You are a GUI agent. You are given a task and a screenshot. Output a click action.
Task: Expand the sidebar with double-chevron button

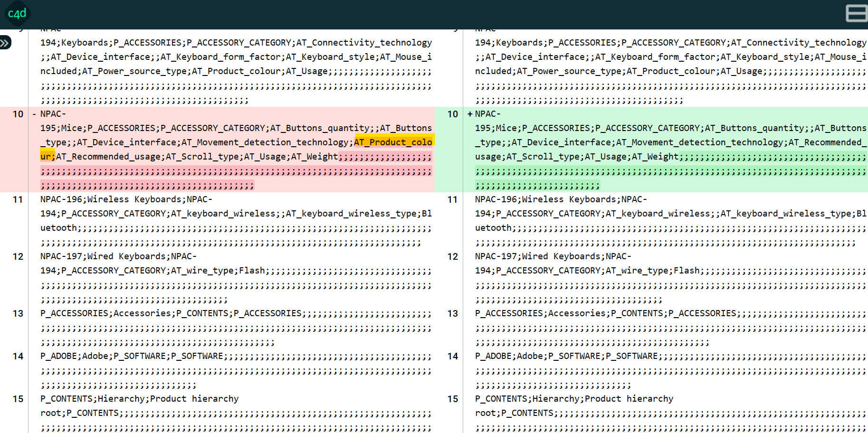point(5,43)
